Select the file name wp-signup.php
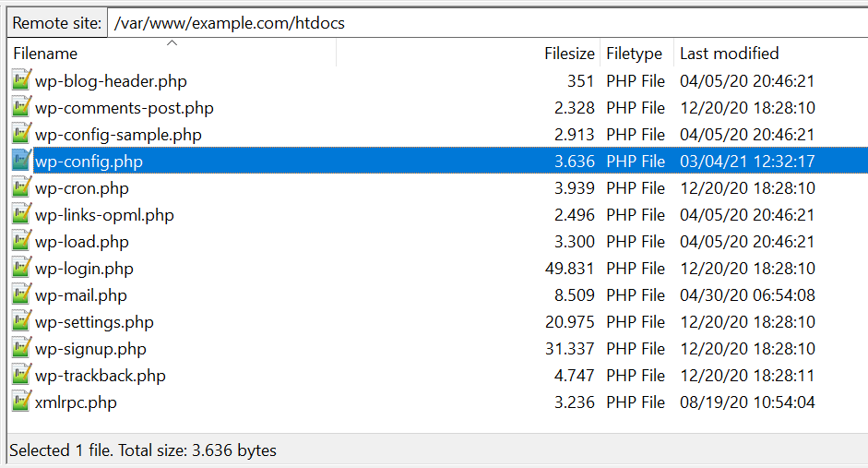This screenshot has width=868, height=468. (x=90, y=349)
